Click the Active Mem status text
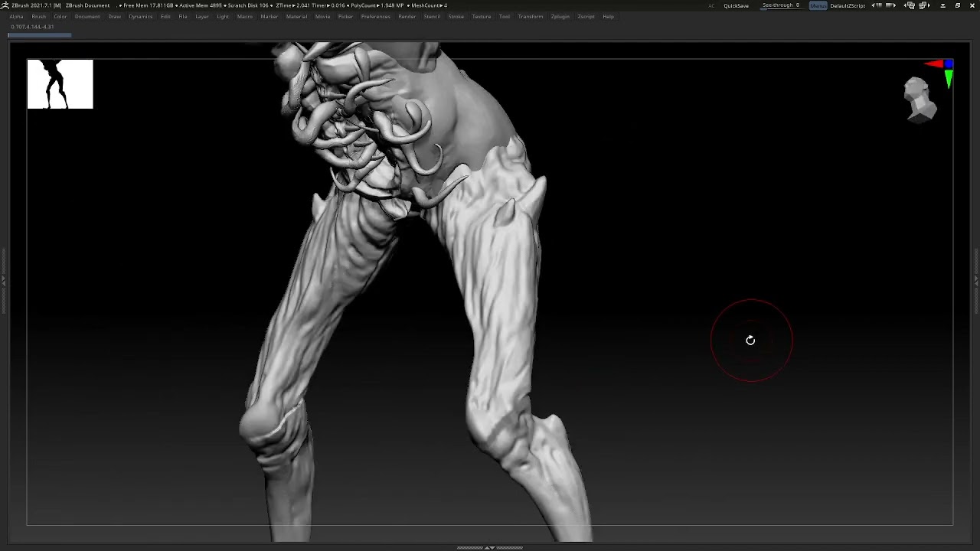This screenshot has height=551, width=980. (x=200, y=5)
